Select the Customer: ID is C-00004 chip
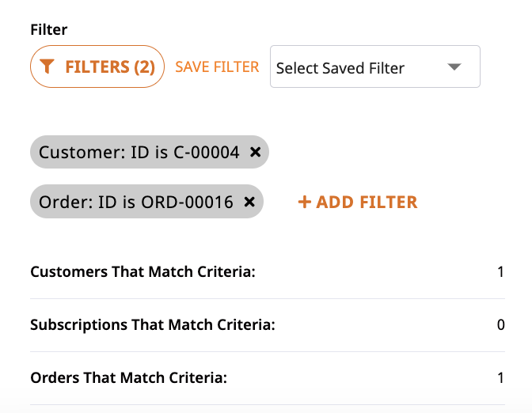Screen dimensions: 532x413 150,152
